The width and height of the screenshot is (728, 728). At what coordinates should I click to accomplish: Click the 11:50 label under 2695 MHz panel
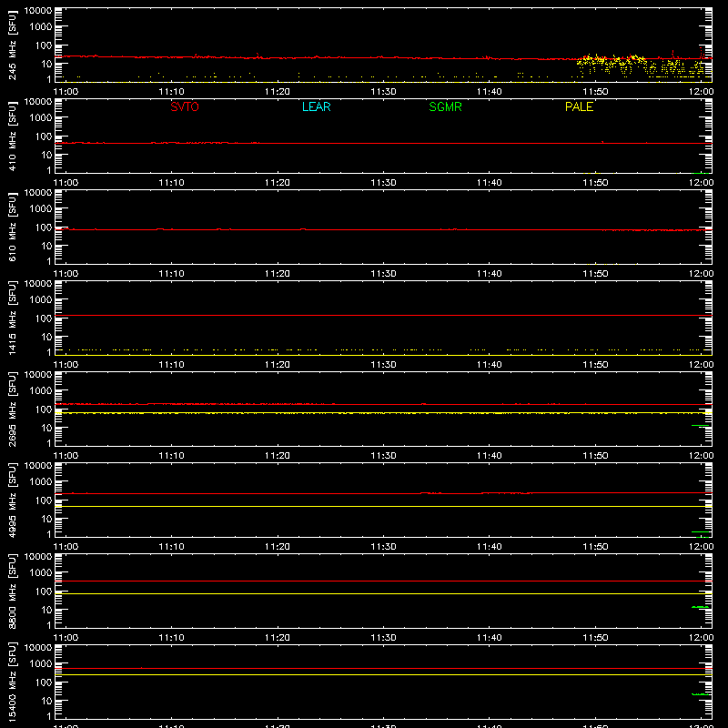click(x=595, y=456)
